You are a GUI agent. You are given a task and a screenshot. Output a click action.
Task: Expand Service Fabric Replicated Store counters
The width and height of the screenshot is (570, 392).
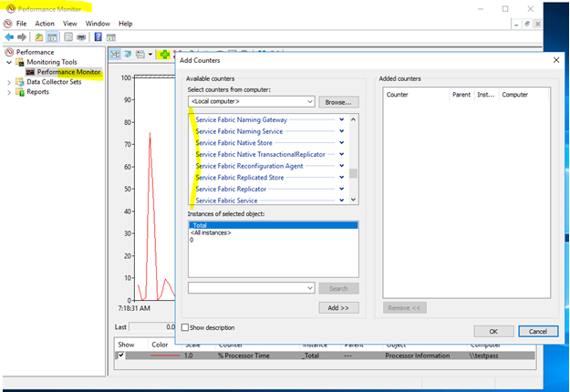[342, 177]
